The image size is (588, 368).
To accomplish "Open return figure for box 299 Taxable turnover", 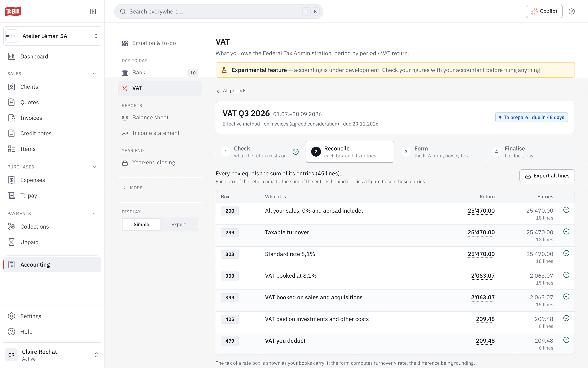I will [481, 232].
